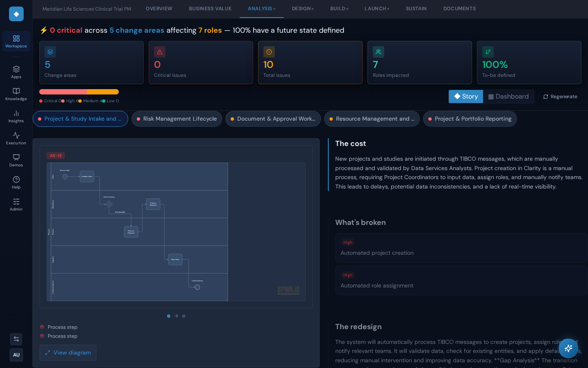The width and height of the screenshot is (588, 368).
Task: Click the people icon on Roles impacted card
Action: click(x=379, y=52)
